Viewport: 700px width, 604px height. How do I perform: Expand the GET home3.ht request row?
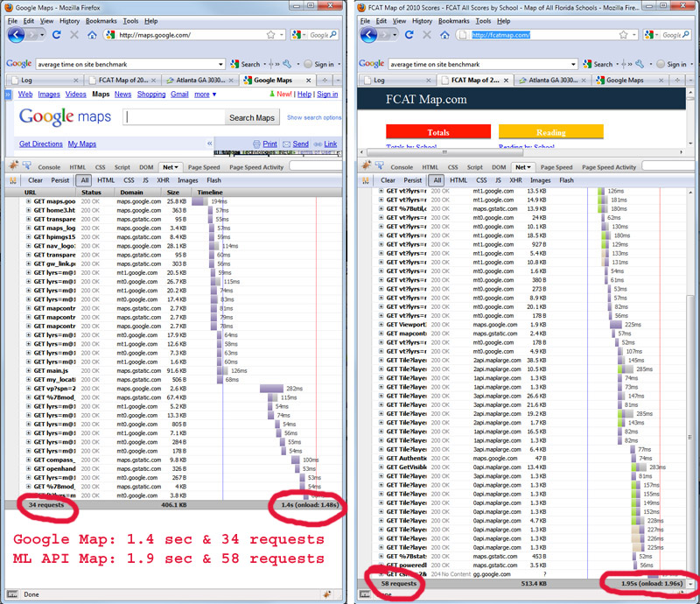point(29,210)
